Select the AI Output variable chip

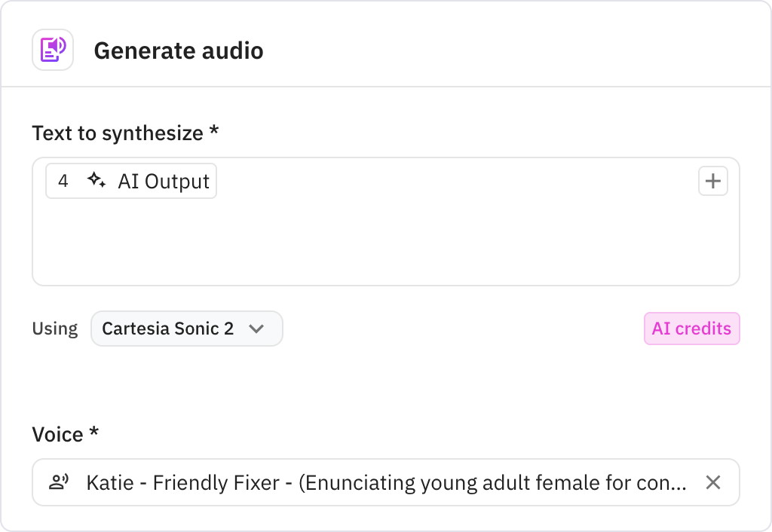[130, 180]
